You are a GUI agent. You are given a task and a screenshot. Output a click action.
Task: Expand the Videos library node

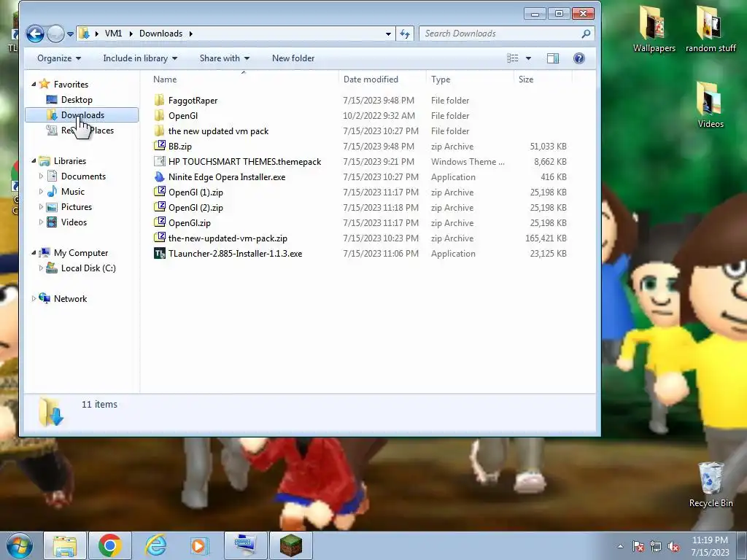pyautogui.click(x=41, y=222)
